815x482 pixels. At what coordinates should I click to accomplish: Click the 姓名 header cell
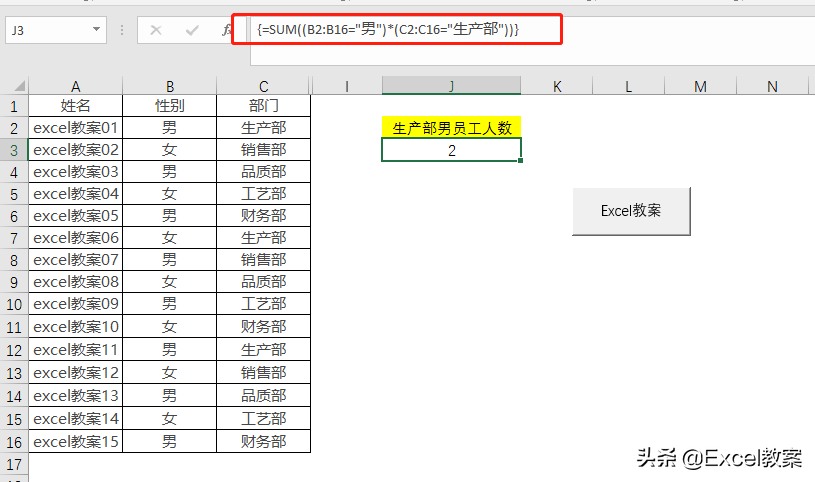click(75, 106)
